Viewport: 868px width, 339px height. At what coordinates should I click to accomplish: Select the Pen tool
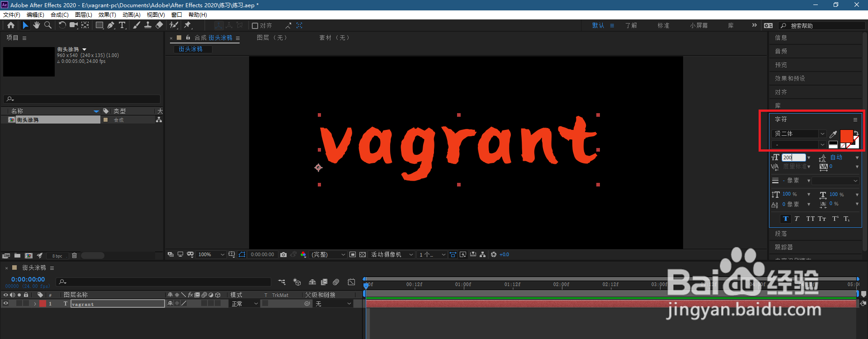click(x=111, y=25)
